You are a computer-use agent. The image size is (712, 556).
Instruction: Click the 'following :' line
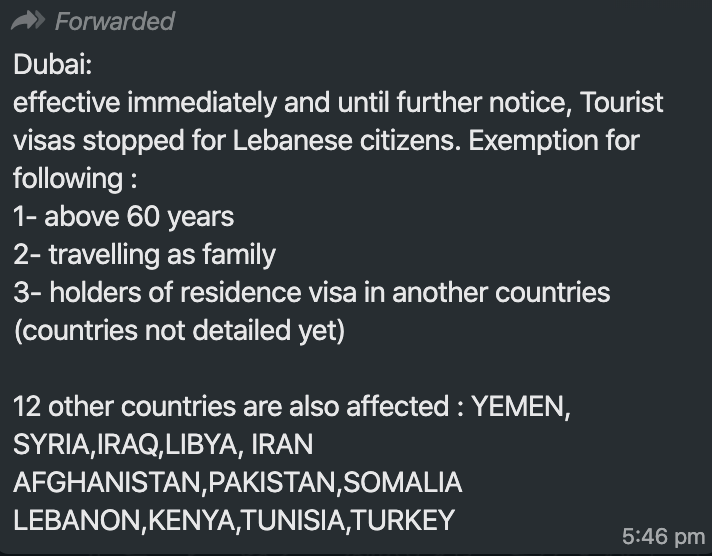coord(75,179)
